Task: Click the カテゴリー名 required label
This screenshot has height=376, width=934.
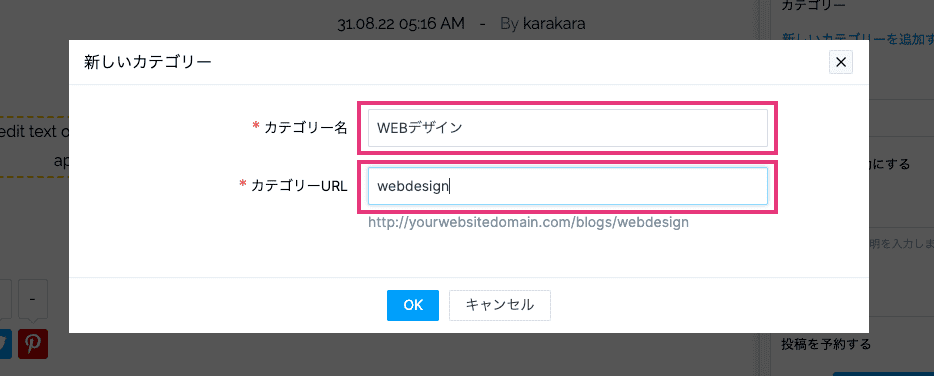Action: click(300, 128)
